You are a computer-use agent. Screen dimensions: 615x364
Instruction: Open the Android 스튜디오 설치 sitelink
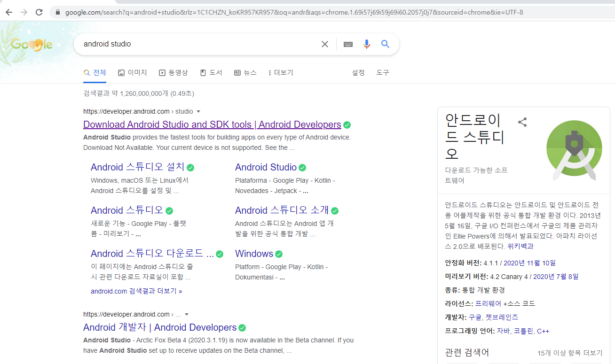[x=138, y=167]
